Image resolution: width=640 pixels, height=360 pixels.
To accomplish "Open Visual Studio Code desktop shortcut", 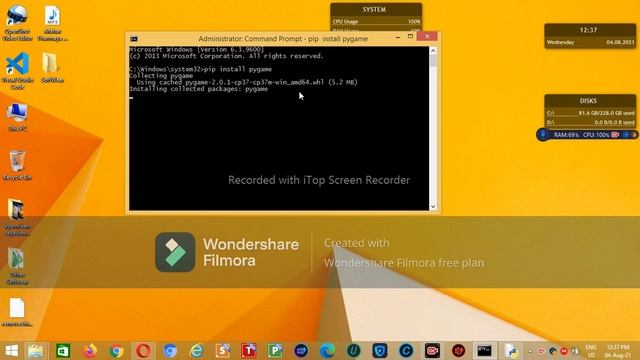I will (17, 71).
